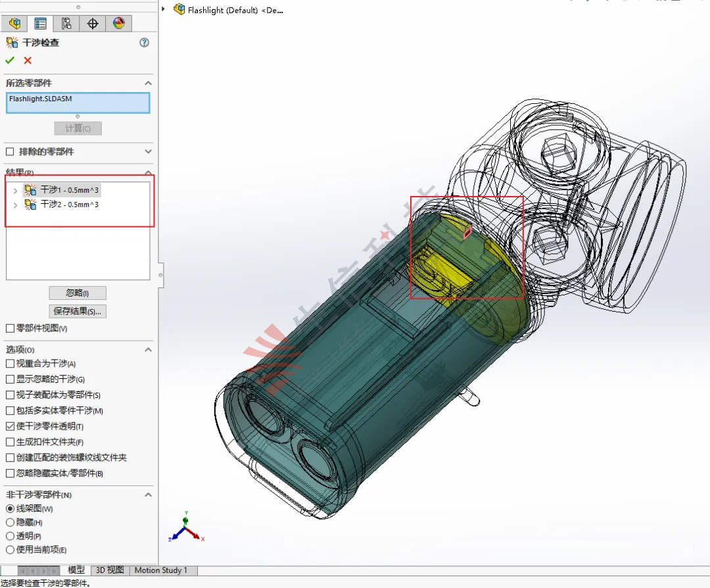Uncheck 使干涉零件透明 option
This screenshot has width=710, height=588.
[9, 426]
